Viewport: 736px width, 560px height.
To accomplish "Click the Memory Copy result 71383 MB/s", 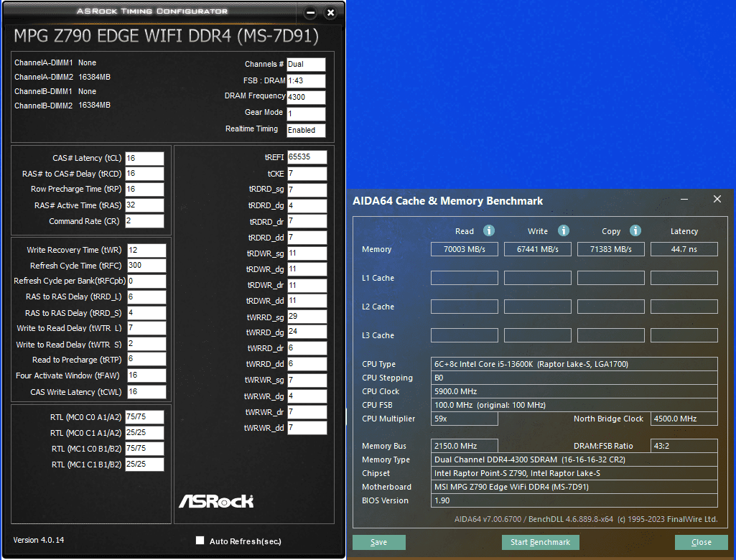I will click(x=610, y=249).
